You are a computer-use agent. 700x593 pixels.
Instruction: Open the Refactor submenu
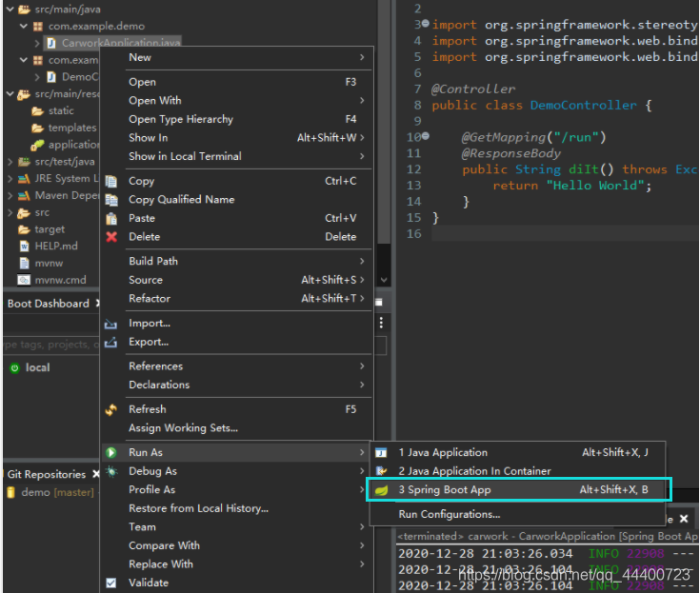click(x=237, y=299)
